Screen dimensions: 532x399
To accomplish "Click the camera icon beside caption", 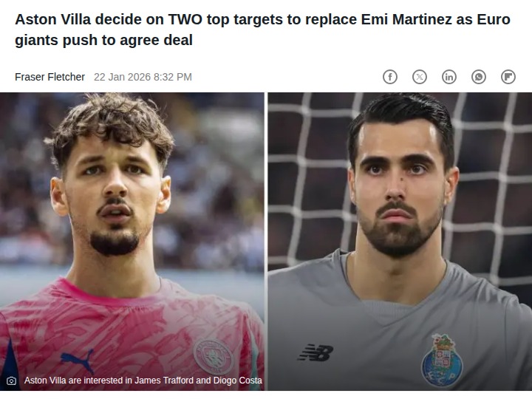I will (11, 381).
